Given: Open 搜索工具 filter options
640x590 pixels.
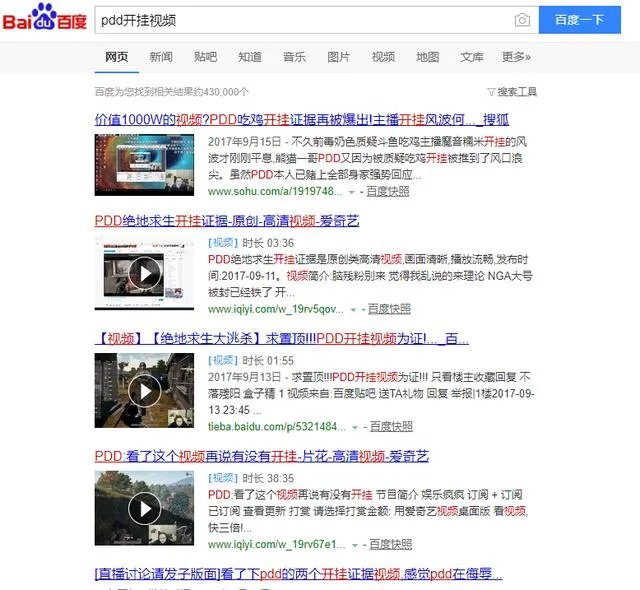Looking at the screenshot, I should point(512,92).
